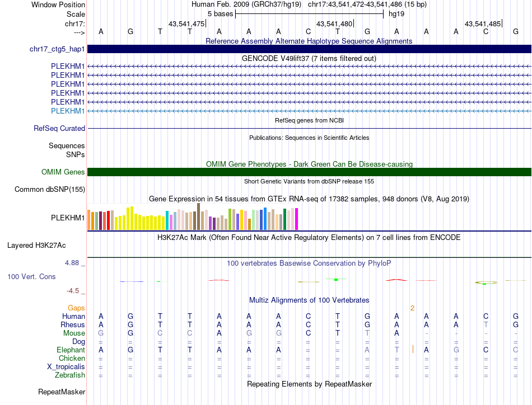Viewport: 532px width, 405px height.
Task: Open the Common dbSNP(155) track label
Action: 49,190
